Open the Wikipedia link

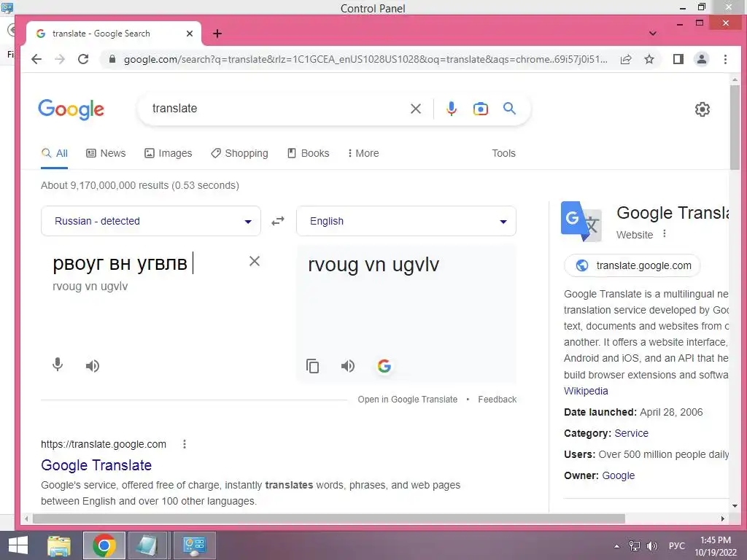(x=586, y=391)
